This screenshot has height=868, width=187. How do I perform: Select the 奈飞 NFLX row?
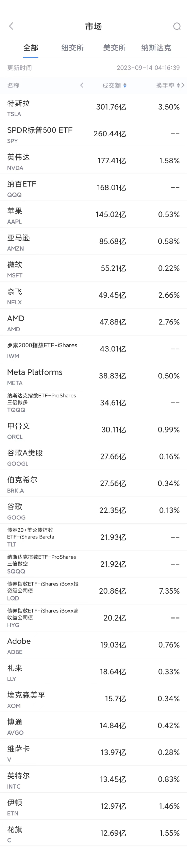pyautogui.click(x=93, y=295)
